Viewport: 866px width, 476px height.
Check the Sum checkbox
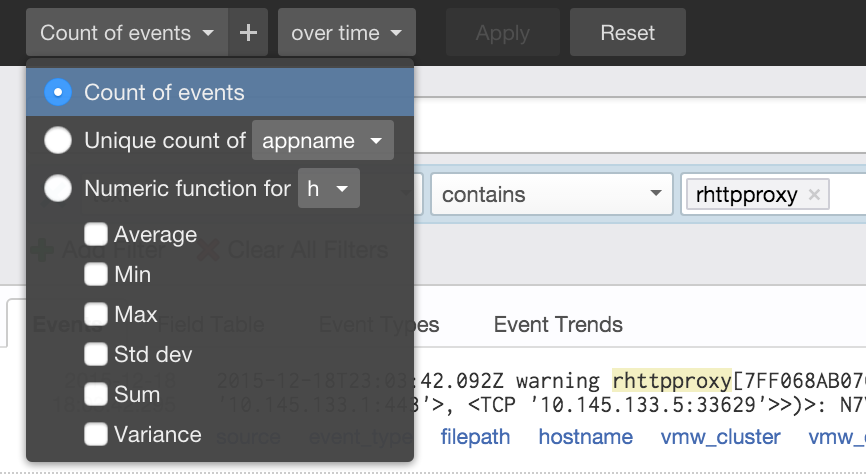[96, 394]
